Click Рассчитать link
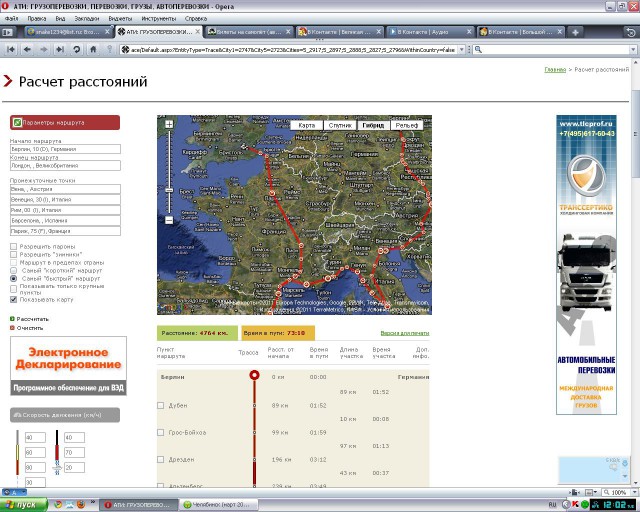 click(32, 319)
